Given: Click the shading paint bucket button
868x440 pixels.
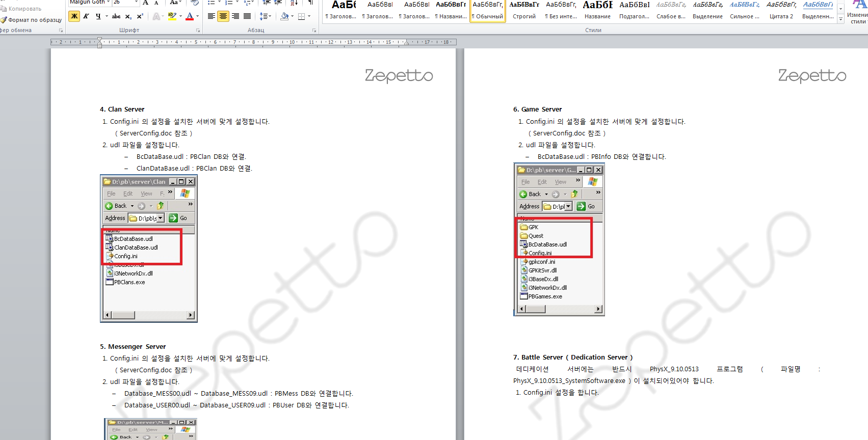Looking at the screenshot, I should tap(284, 16).
